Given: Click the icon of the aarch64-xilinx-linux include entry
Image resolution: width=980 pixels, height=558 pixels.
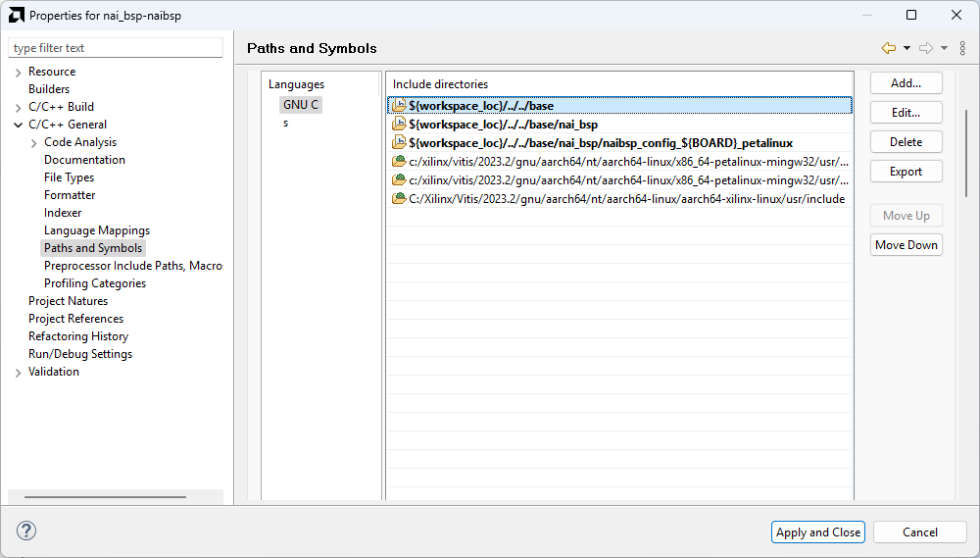Looking at the screenshot, I should pos(399,198).
